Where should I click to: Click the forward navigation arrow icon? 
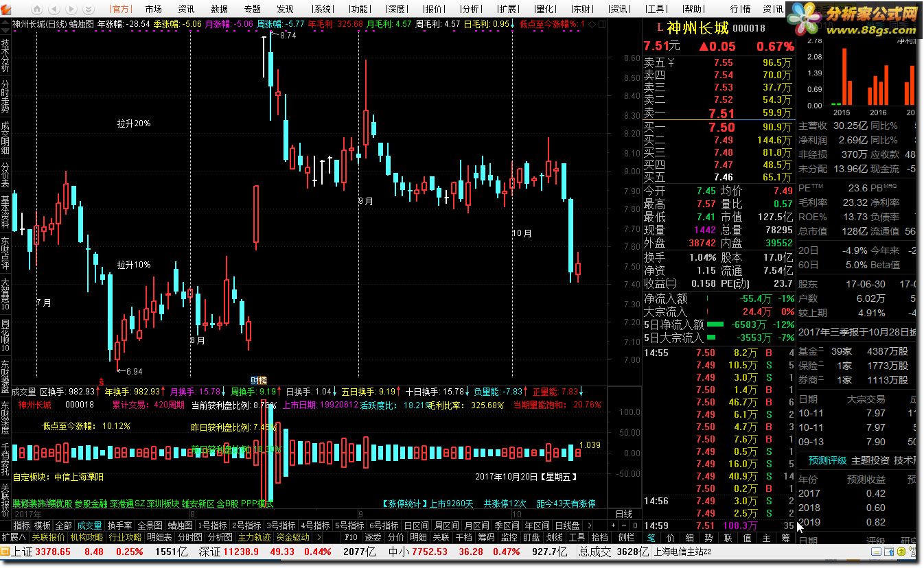[71, 9]
